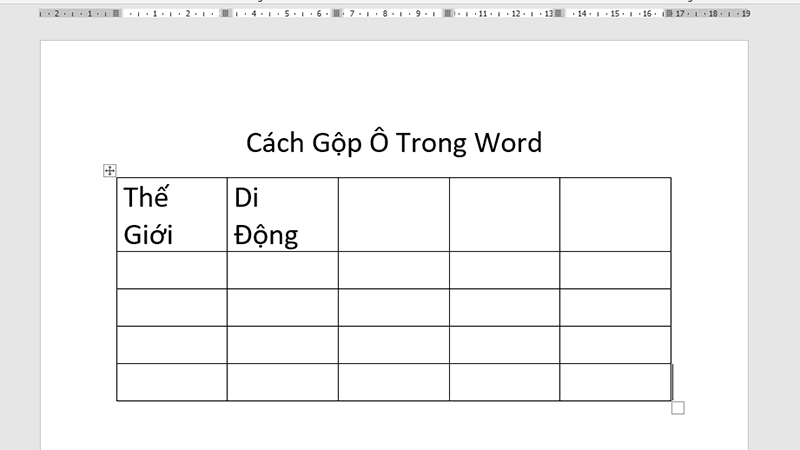Click the table move handle icon
800x450 pixels.
point(110,171)
